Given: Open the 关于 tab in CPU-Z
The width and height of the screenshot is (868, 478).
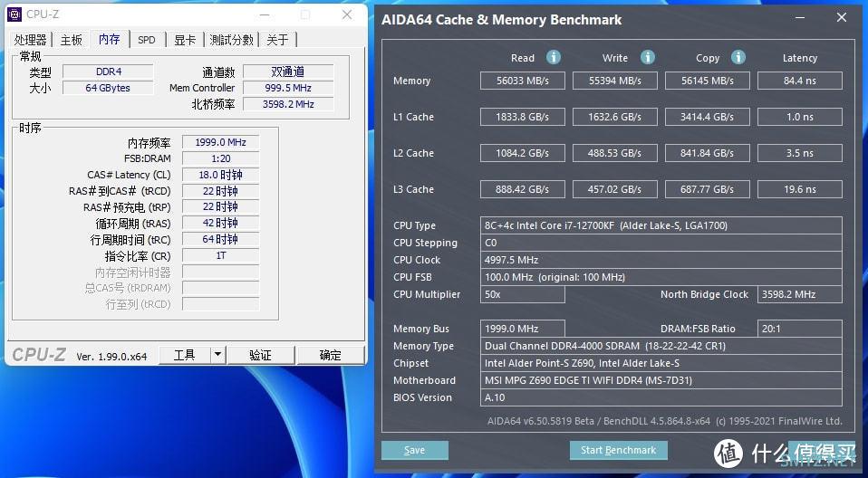Looking at the screenshot, I should tap(277, 40).
